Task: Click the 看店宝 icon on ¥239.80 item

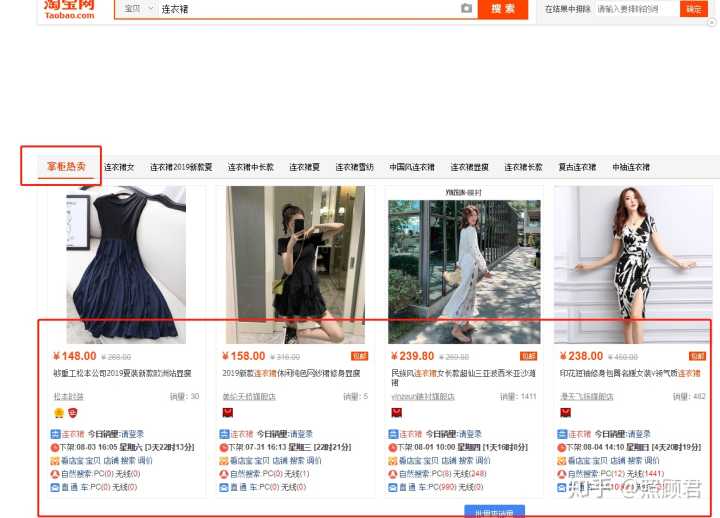Action: (x=394, y=461)
